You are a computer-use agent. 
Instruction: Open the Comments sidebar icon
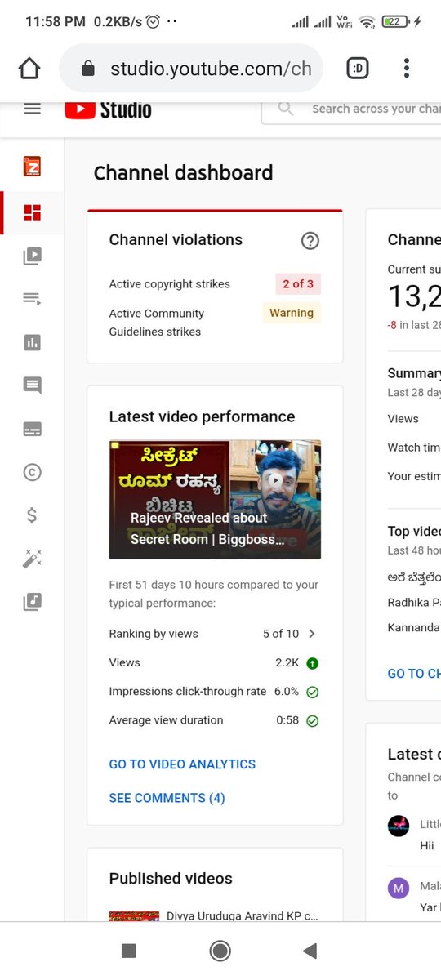click(x=32, y=386)
